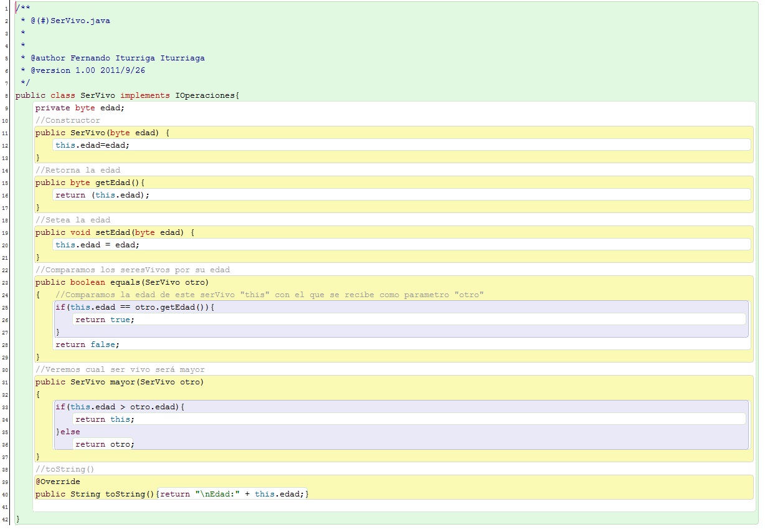The width and height of the screenshot is (765, 532).
Task: Click the "return otro;" statement
Action: (x=105, y=444)
